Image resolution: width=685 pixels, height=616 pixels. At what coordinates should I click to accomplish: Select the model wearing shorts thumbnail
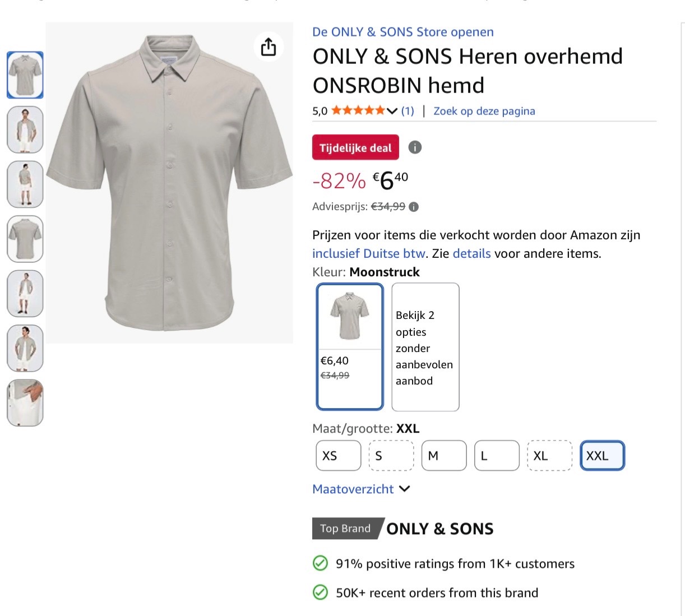click(25, 184)
